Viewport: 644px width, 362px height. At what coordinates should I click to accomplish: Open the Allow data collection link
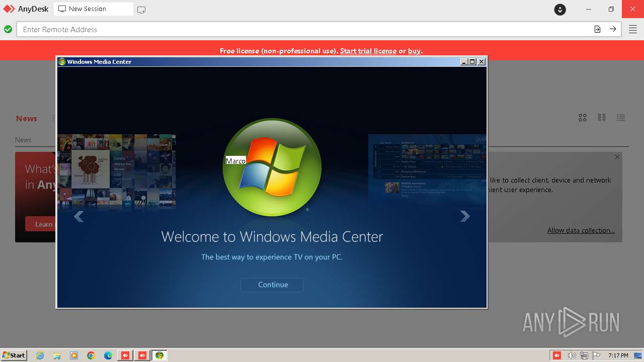(x=581, y=230)
